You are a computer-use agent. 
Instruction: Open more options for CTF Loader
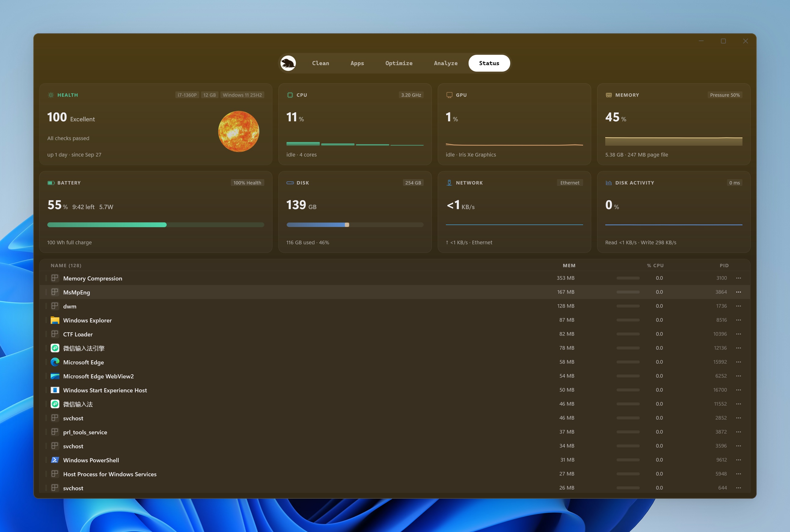pyautogui.click(x=738, y=334)
